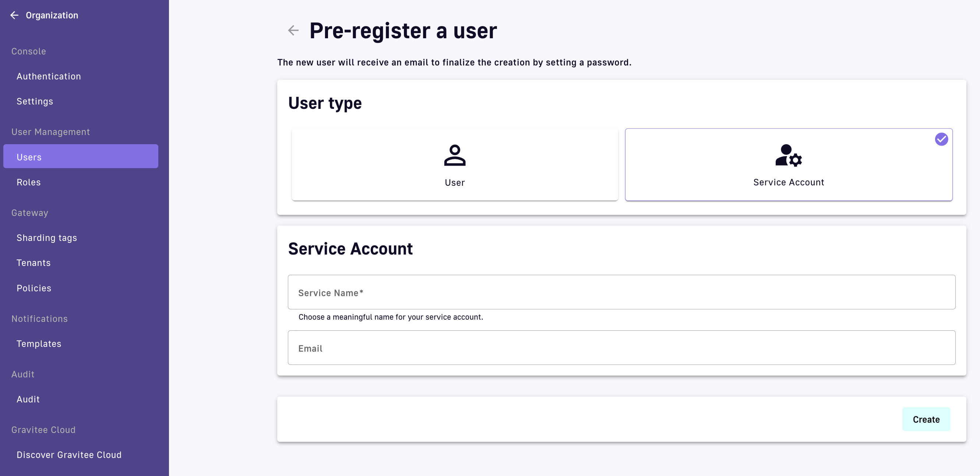980x476 pixels.
Task: Go to Tenants in the sidebar
Action: click(34, 263)
